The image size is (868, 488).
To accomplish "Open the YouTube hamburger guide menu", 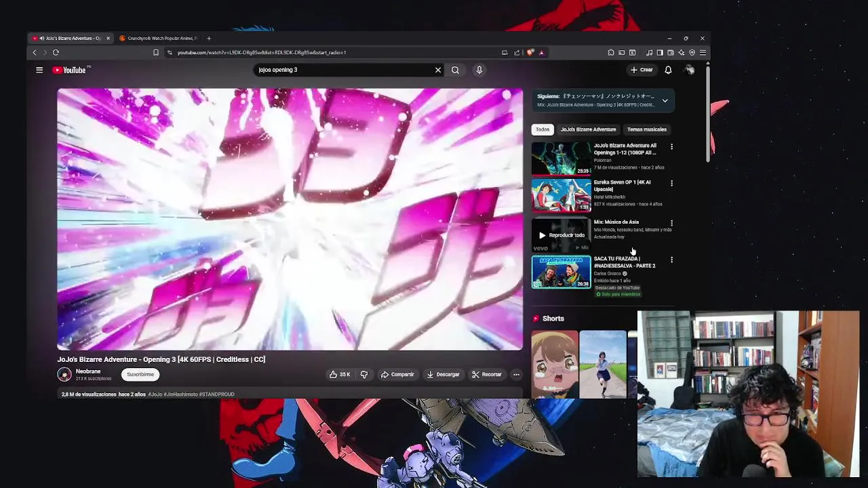I will tap(39, 70).
